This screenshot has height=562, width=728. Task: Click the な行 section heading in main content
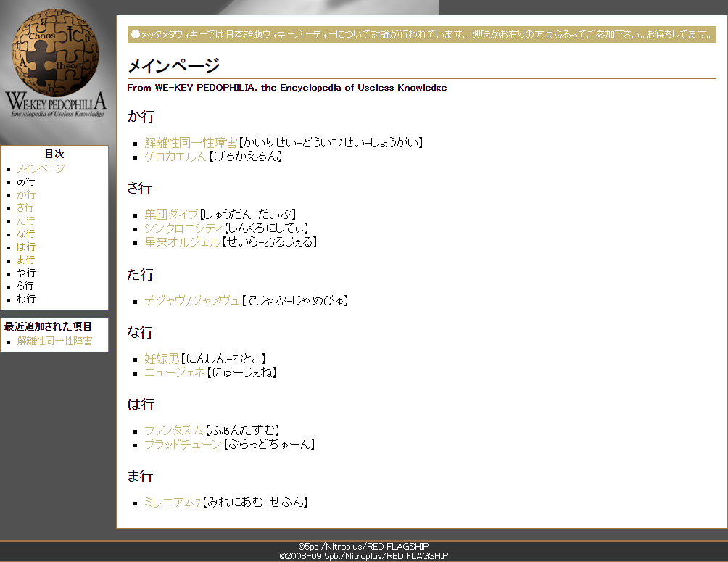pyautogui.click(x=140, y=333)
